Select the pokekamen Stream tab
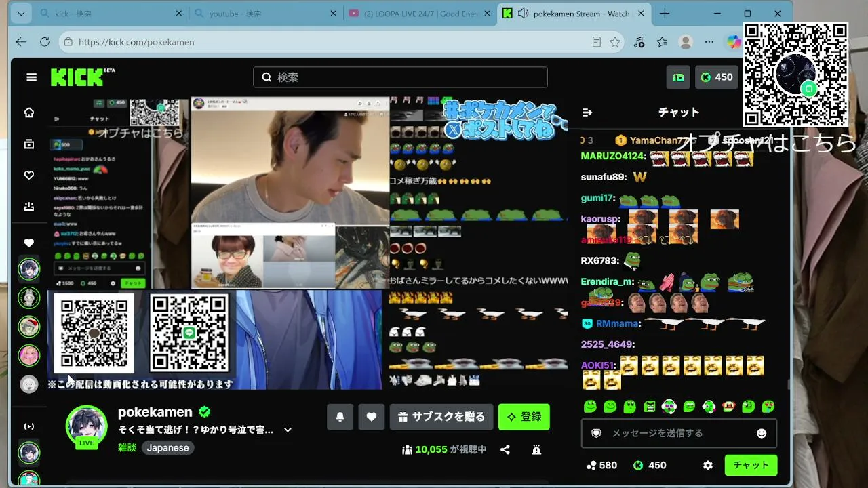Image resolution: width=868 pixels, height=488 pixels. click(573, 14)
